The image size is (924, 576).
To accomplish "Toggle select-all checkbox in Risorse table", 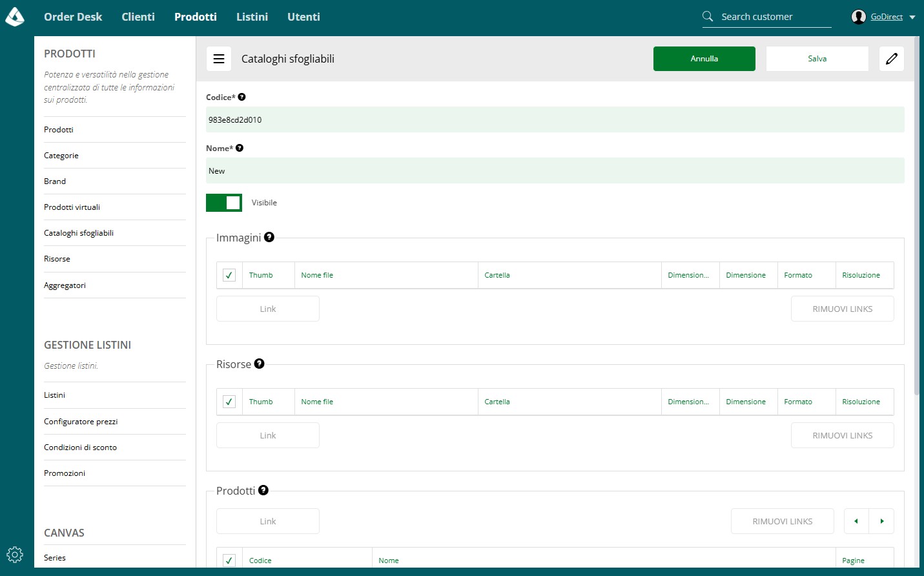I will tap(229, 402).
